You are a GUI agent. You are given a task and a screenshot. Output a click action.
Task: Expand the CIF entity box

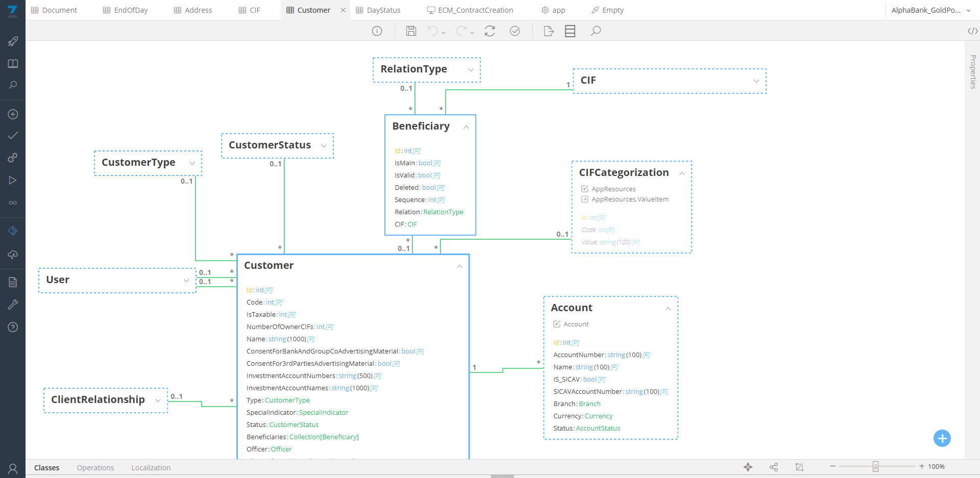click(x=756, y=81)
